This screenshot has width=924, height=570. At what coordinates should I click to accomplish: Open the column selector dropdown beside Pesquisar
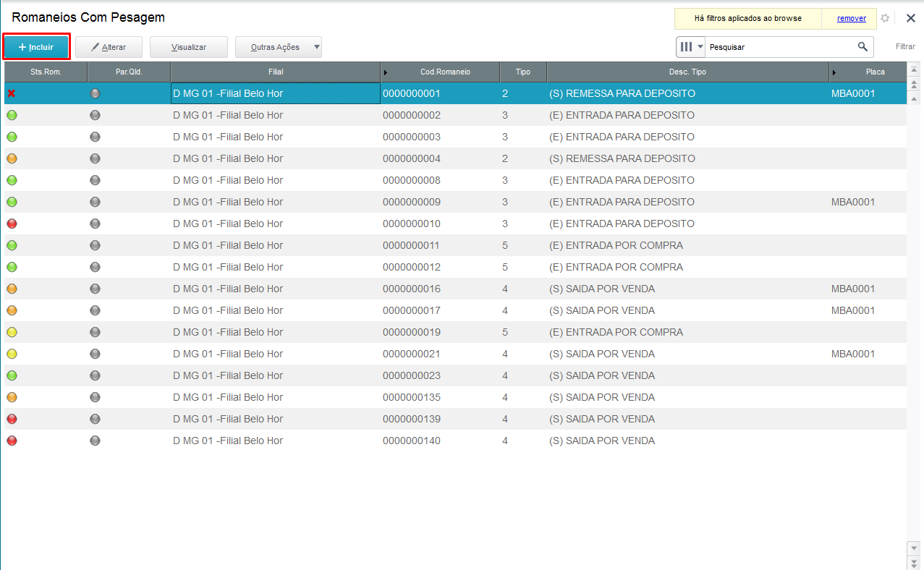[691, 47]
